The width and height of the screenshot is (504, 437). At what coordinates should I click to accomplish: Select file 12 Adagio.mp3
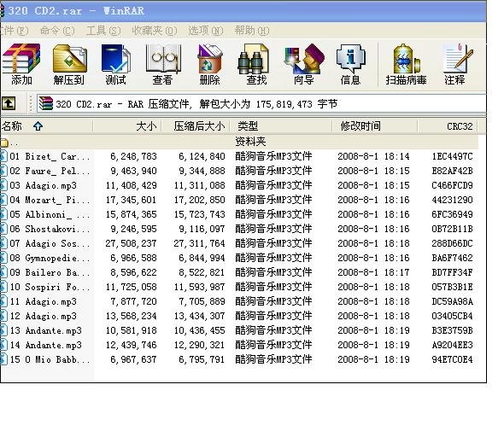[43, 316]
